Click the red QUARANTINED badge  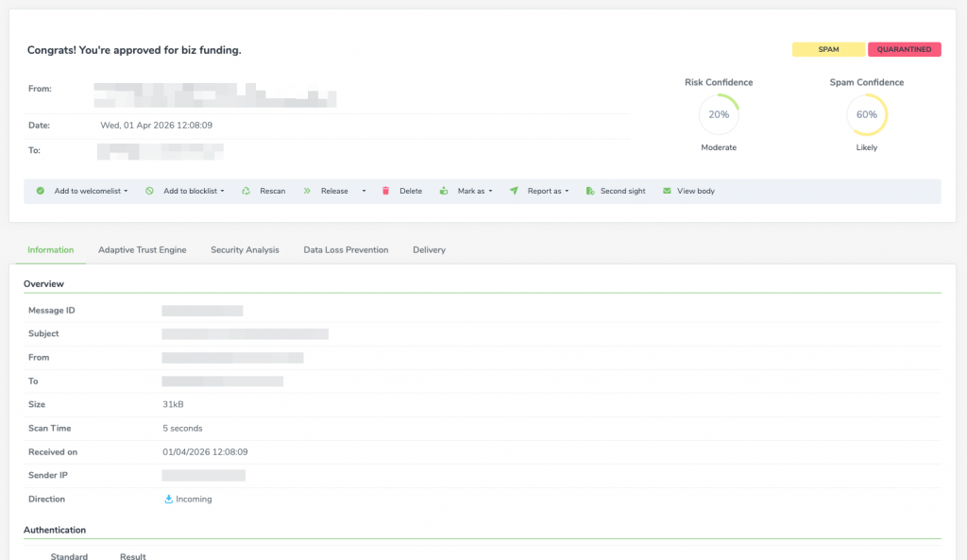pos(904,49)
